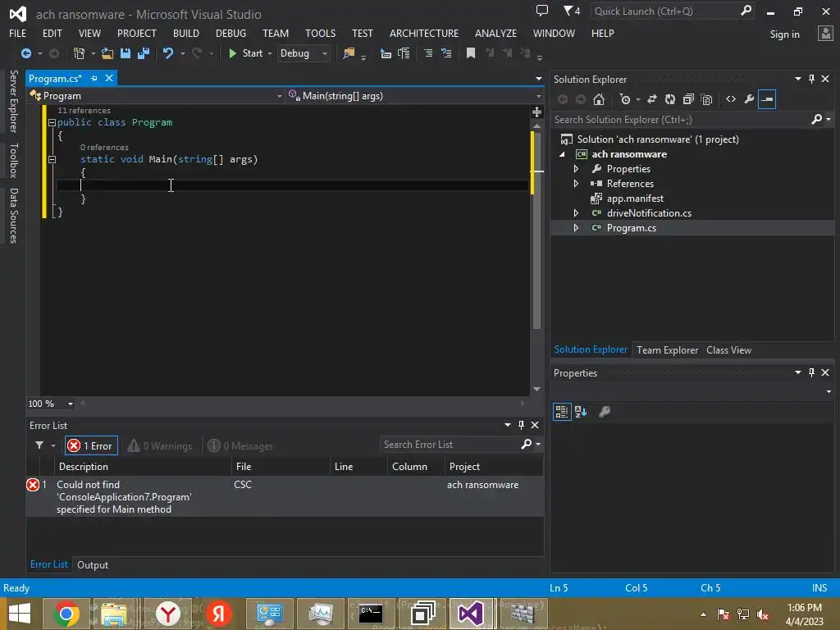Open the Toolbox side tab
840x630 pixels.
(14, 160)
